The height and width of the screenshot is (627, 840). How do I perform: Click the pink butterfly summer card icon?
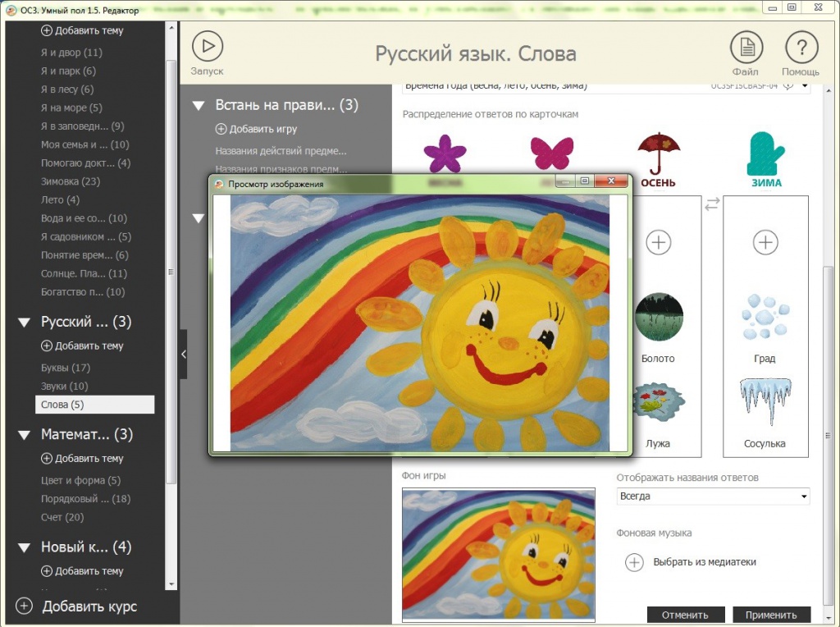point(551,153)
